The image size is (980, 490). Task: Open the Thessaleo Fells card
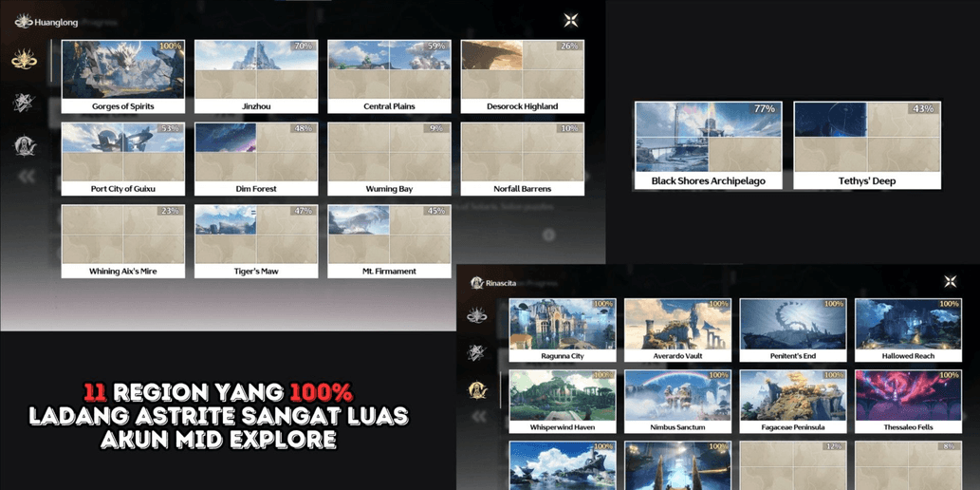point(909,401)
